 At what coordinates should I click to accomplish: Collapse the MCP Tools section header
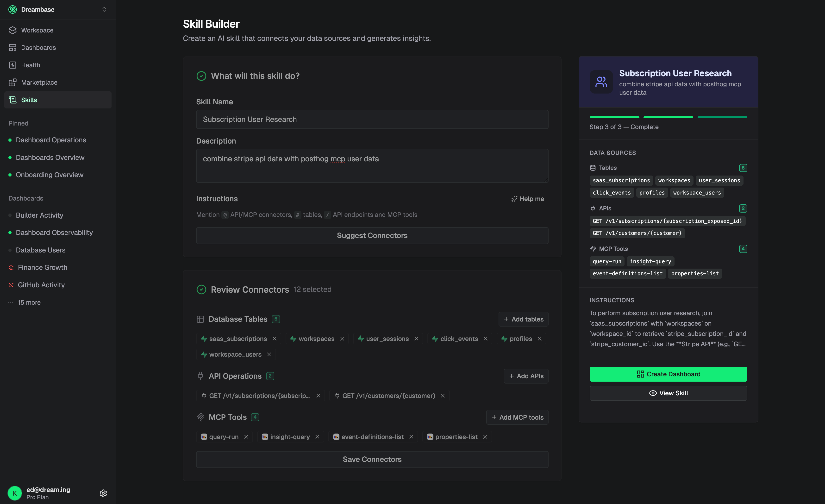[x=227, y=417]
